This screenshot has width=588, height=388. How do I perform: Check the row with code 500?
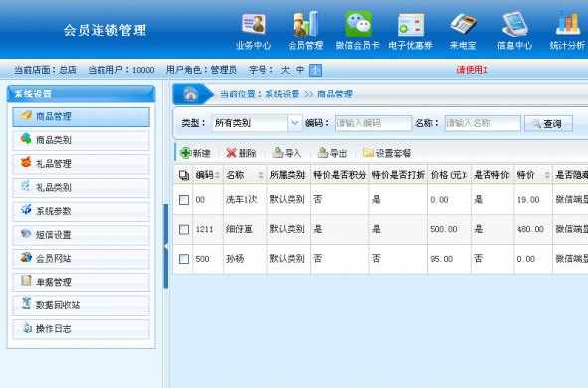point(184,259)
